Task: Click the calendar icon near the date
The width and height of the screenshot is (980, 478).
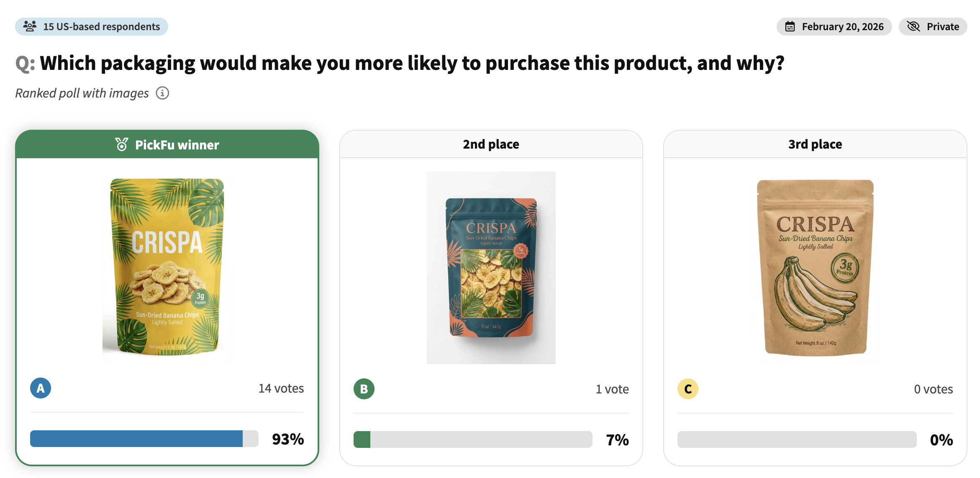Action: coord(790,27)
